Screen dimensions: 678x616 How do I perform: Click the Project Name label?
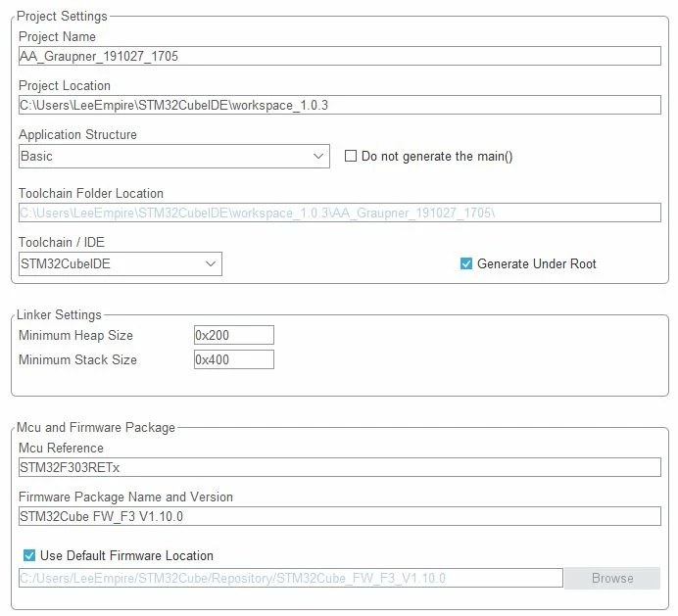click(x=57, y=37)
